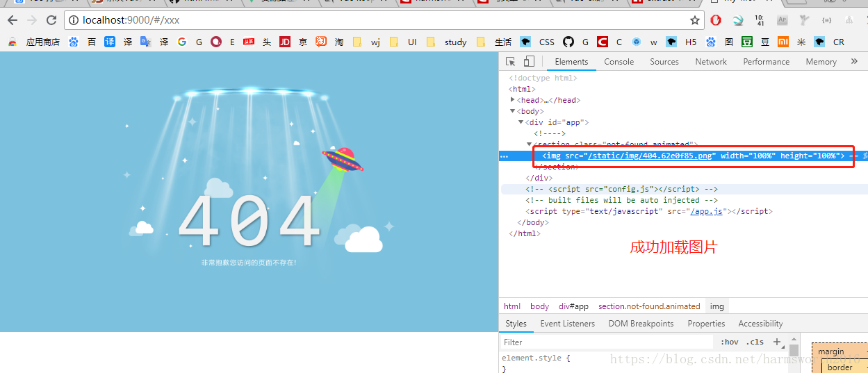Select the div#app breadcrumb item
This screenshot has width=868, height=373.
(573, 306)
